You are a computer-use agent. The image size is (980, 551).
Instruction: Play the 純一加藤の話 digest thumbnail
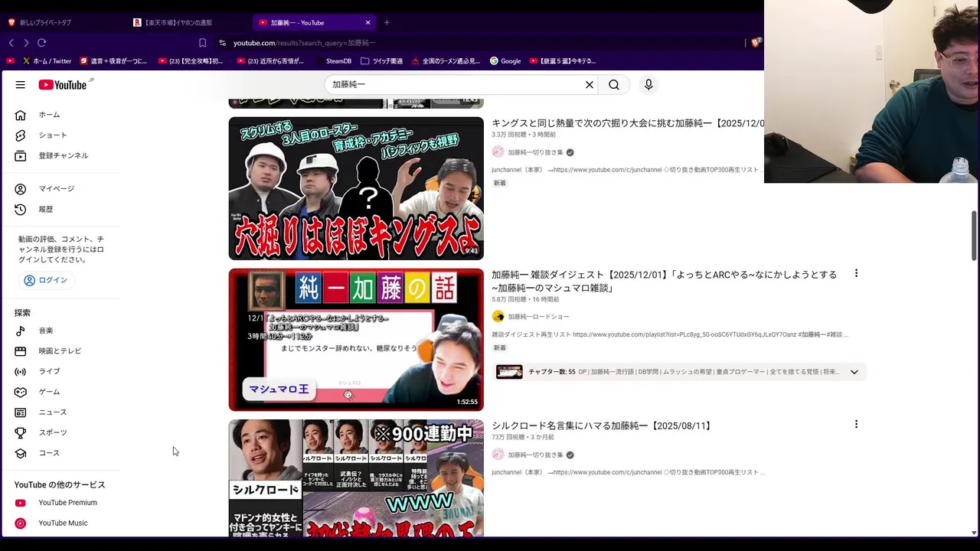tap(356, 340)
